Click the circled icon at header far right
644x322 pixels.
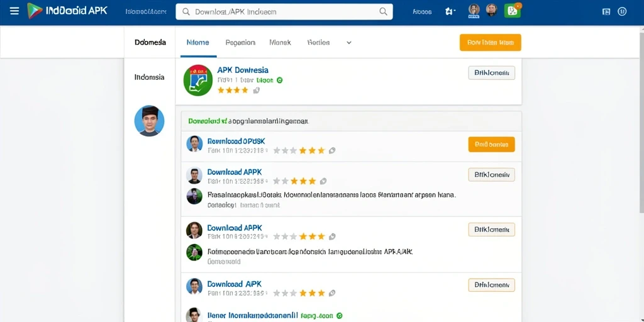(x=622, y=11)
